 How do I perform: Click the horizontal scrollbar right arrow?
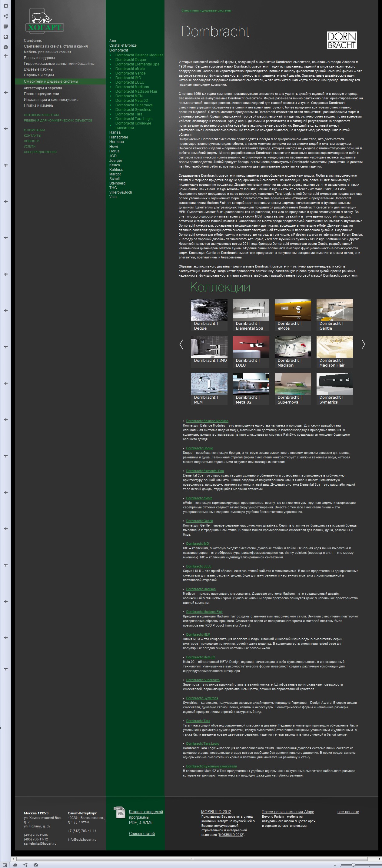point(379,859)
